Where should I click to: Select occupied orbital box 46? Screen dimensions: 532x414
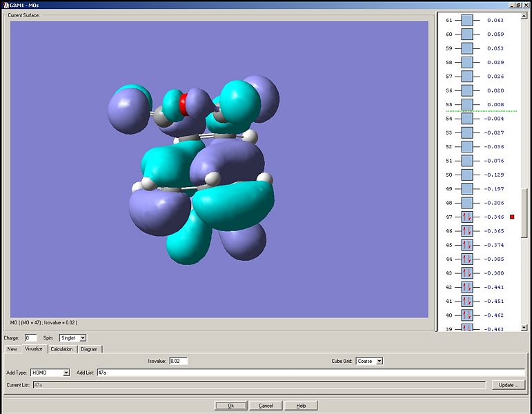tap(467, 230)
